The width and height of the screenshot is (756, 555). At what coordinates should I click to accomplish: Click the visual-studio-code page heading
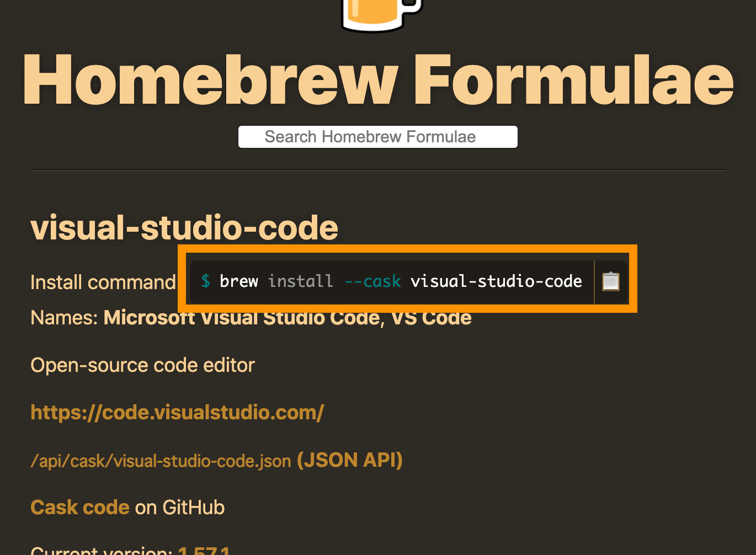tap(184, 228)
